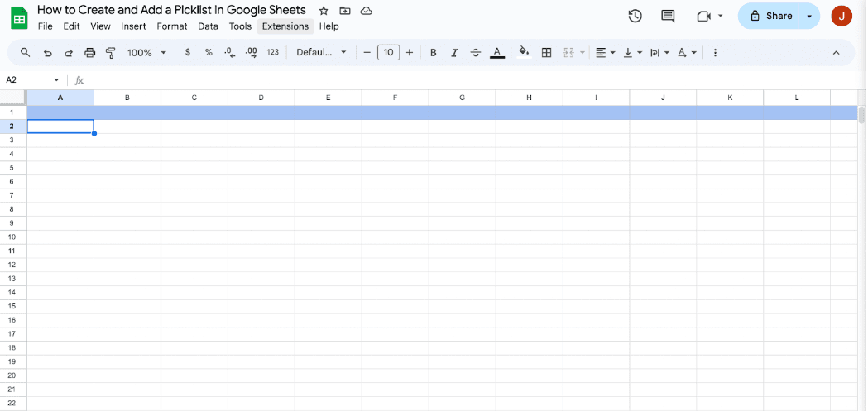Click the font size field 10

pyautogui.click(x=388, y=53)
